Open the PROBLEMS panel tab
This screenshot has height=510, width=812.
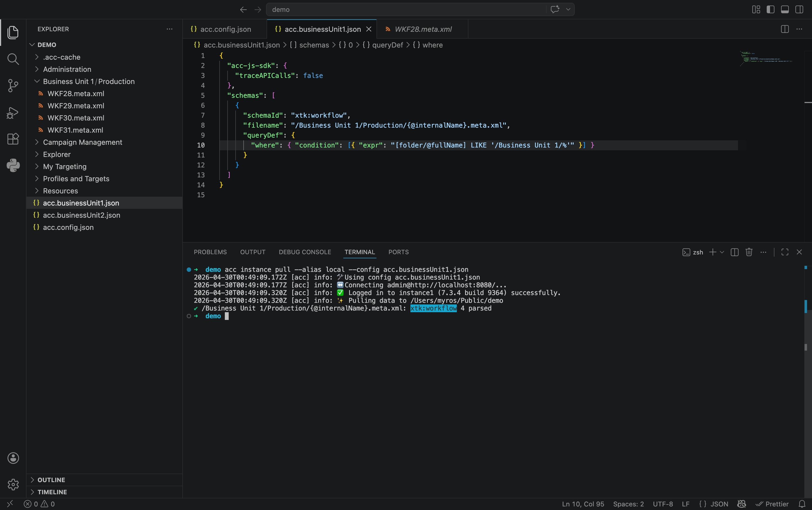pyautogui.click(x=210, y=252)
